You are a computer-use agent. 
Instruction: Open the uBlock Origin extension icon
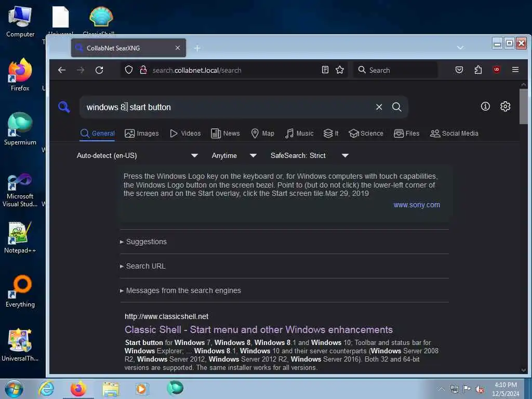[x=496, y=70]
